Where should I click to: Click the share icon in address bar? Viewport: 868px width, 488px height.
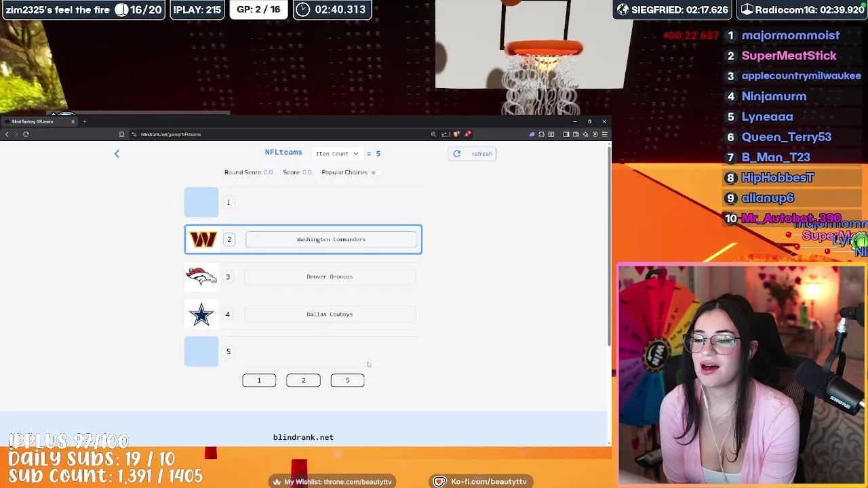(x=444, y=134)
